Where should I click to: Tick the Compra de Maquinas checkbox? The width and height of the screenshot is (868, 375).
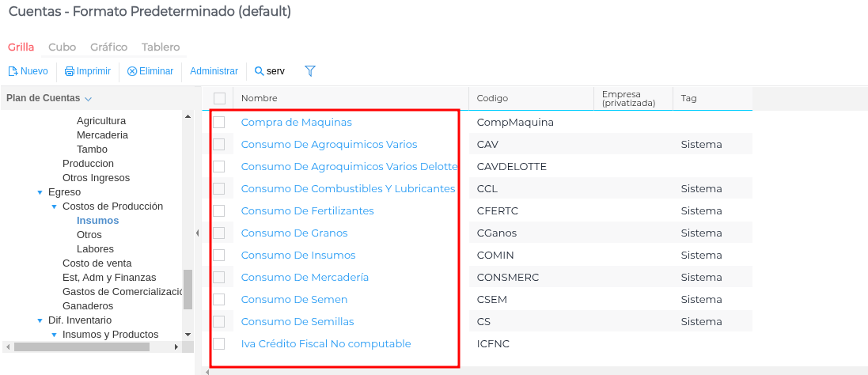(x=219, y=123)
